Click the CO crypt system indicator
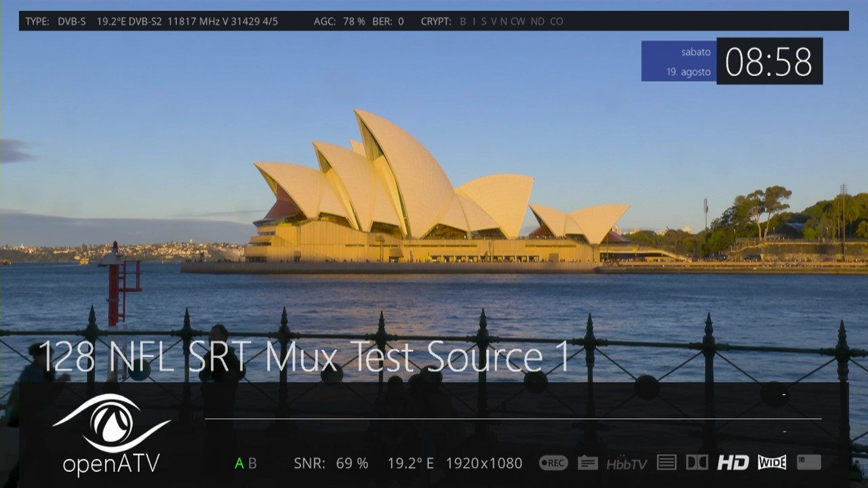Image resolution: width=868 pixels, height=488 pixels. point(557,22)
